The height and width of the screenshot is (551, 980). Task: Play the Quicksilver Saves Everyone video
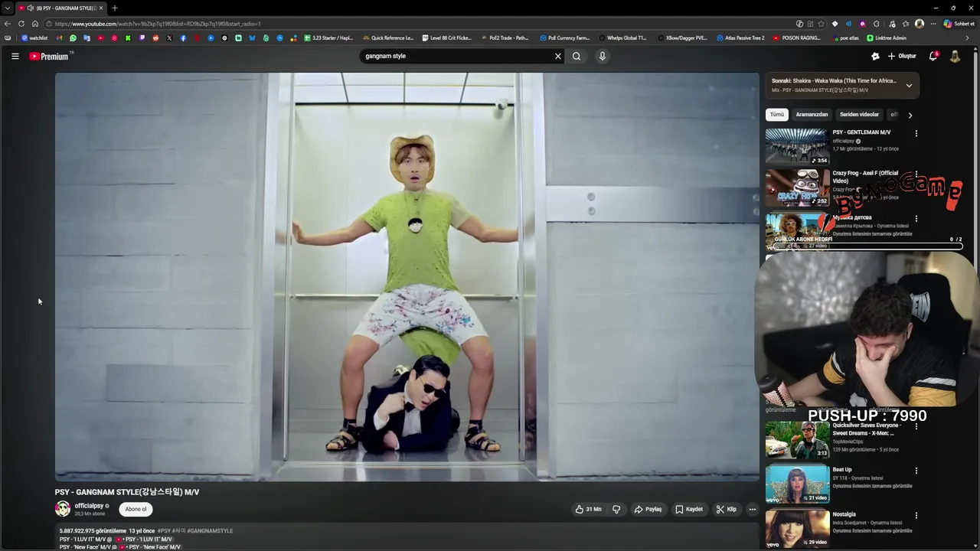click(x=797, y=440)
